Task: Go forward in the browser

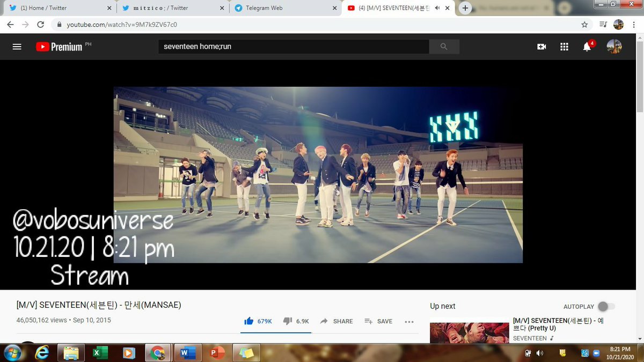Action: (25, 25)
